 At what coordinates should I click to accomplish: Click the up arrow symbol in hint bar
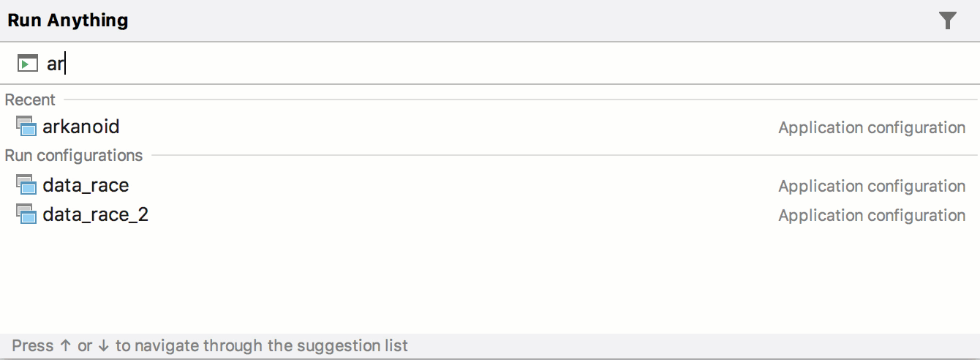(66, 346)
